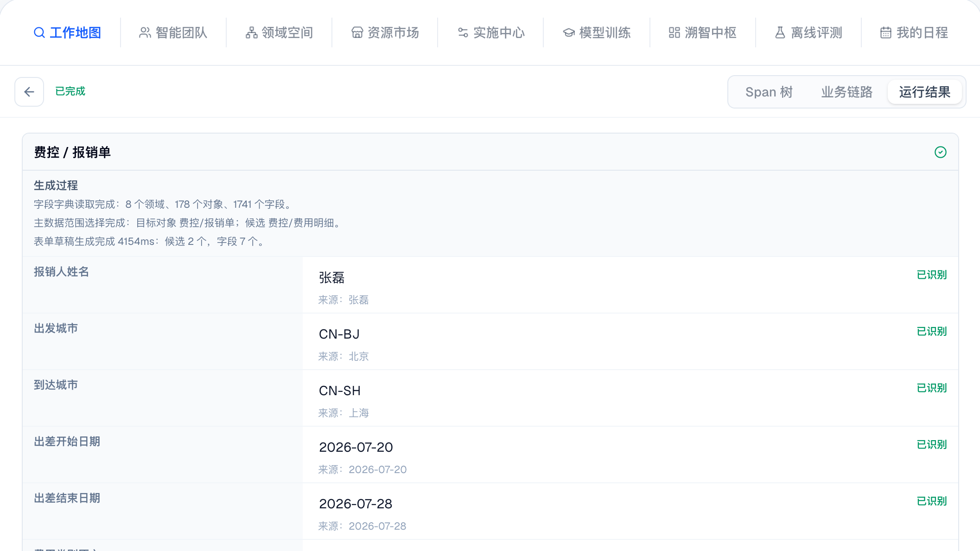Screen dimensions: 980x551
Task: Click the 出发城市 field label
Action: 56,328
